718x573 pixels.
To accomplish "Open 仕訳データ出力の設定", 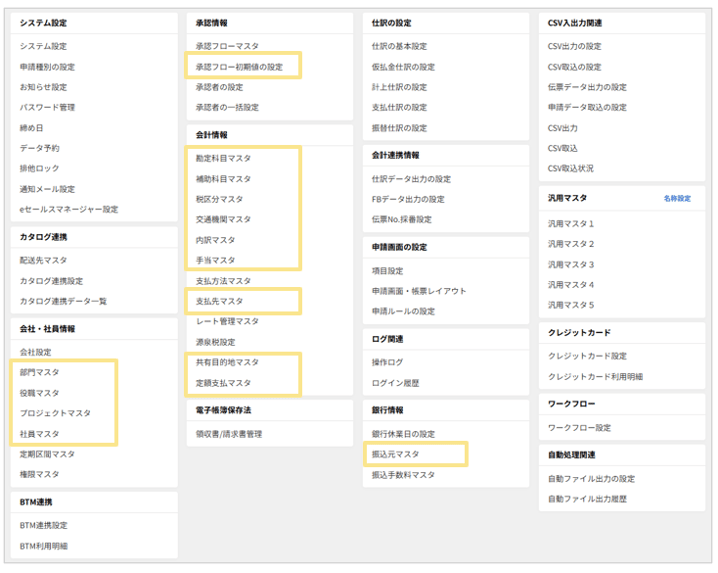I will click(x=411, y=179).
